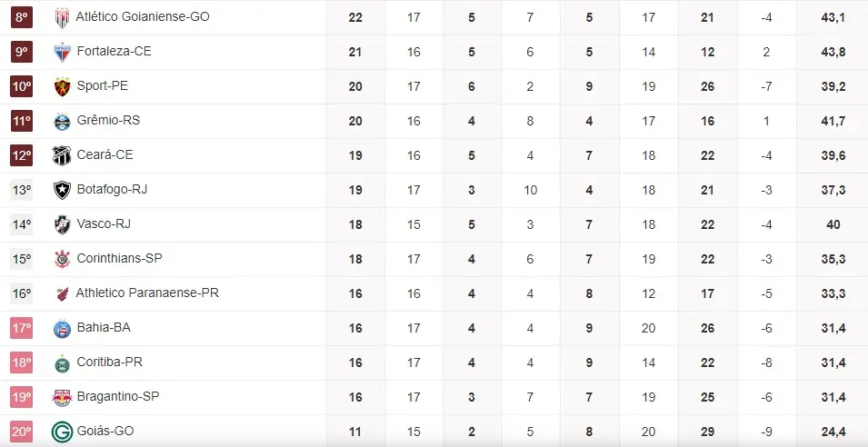Click the Corinthians-SP club crest
The height and width of the screenshot is (447, 868).
pyautogui.click(x=62, y=259)
